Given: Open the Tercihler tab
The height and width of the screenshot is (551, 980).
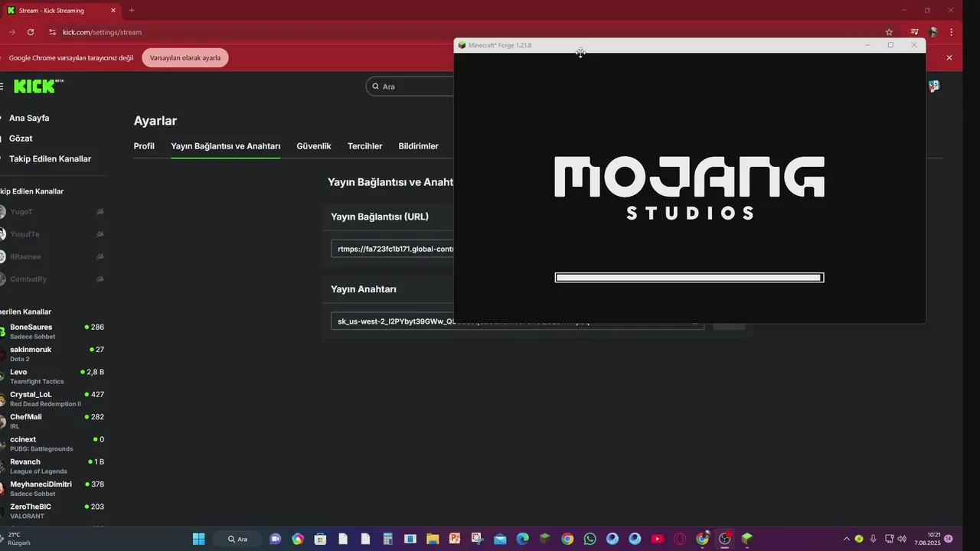Looking at the screenshot, I should (364, 146).
